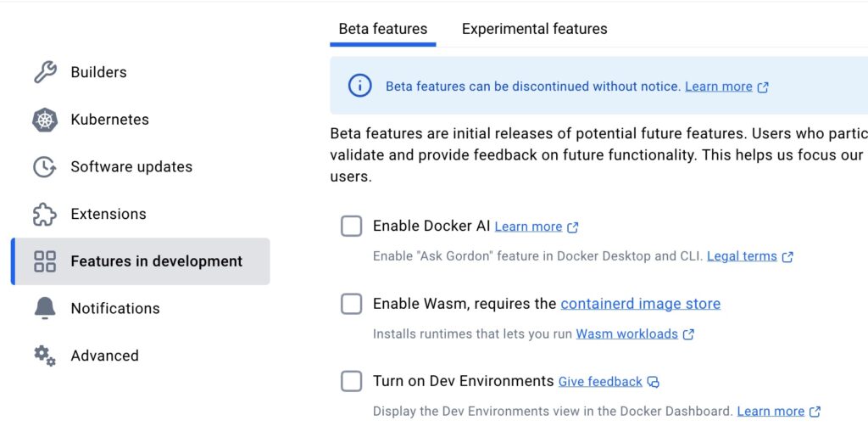868x437 pixels.
Task: Enable the Docker AI checkbox
Action: click(352, 226)
